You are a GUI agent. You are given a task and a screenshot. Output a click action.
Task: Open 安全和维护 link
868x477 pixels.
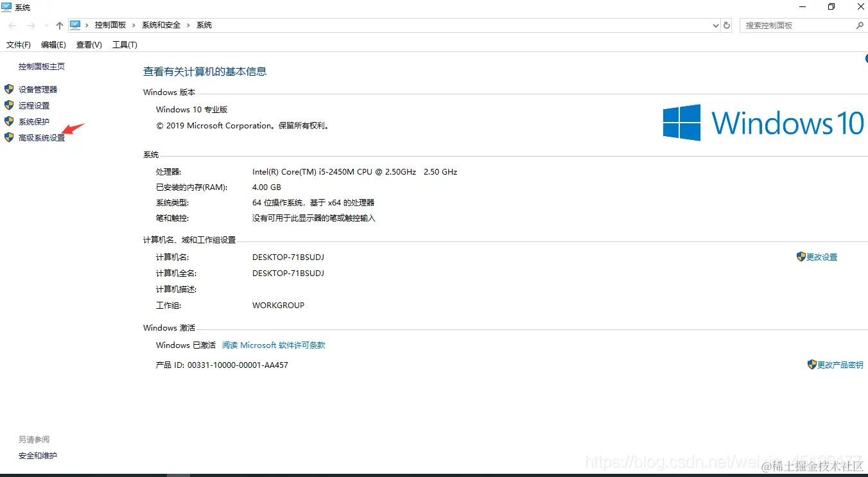pos(38,456)
